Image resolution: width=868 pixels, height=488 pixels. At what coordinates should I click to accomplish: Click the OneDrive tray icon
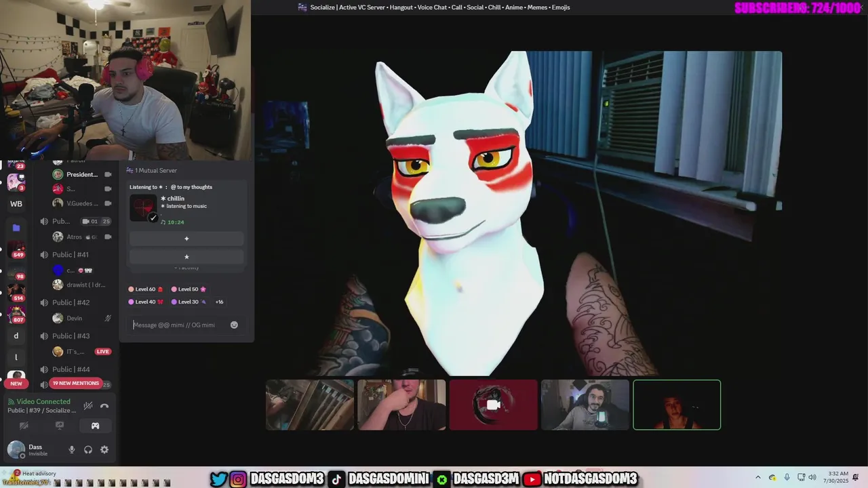pos(772,478)
